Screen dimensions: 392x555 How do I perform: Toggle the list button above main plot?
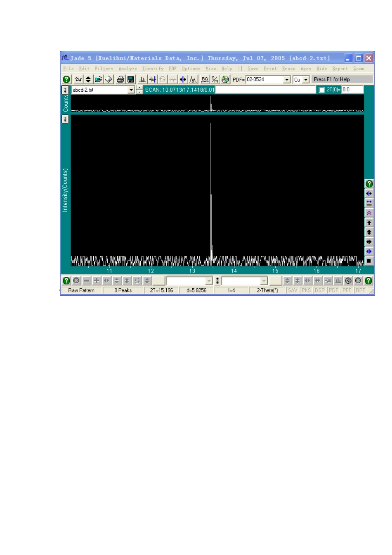65,119
